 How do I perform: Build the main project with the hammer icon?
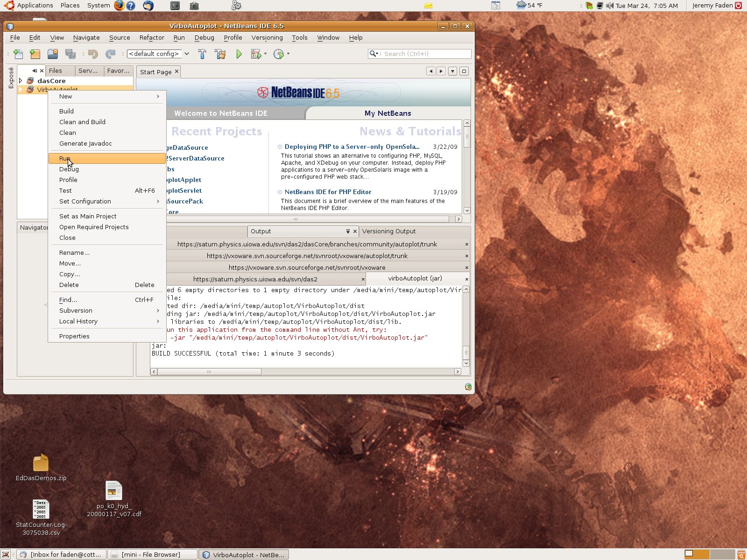(x=202, y=54)
